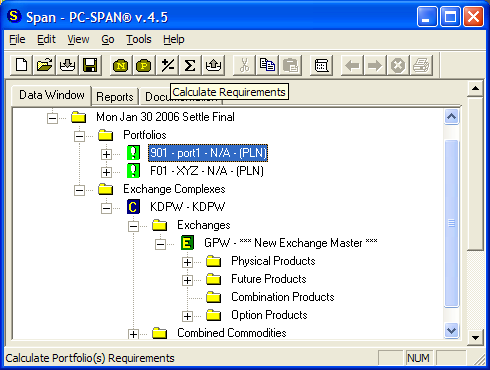Collapse the GPW exchange node

tap(160, 244)
